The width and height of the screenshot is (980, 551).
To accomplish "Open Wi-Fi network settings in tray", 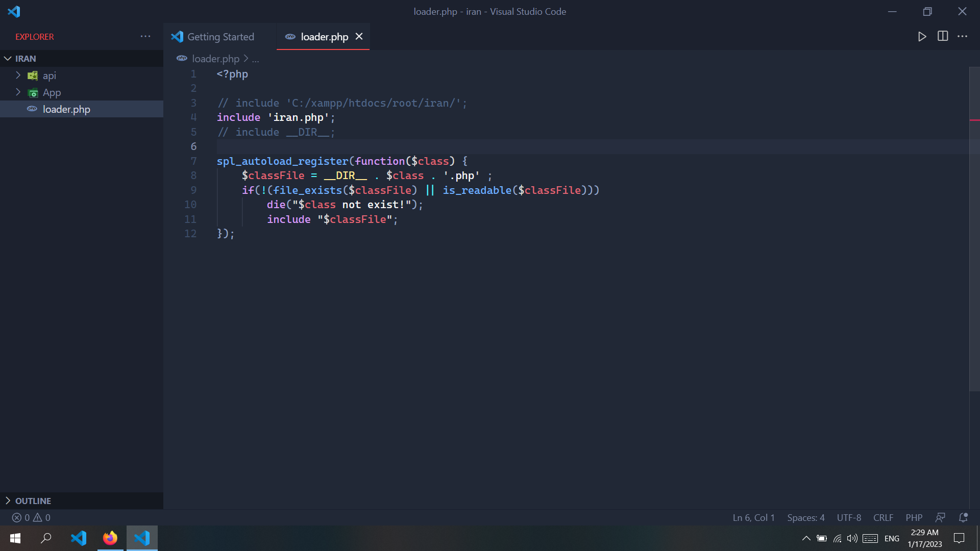I will pyautogui.click(x=837, y=538).
